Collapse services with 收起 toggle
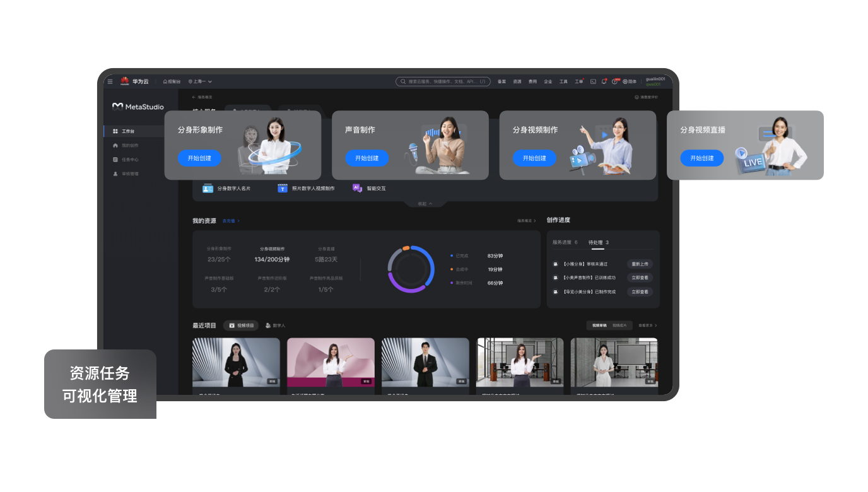The height and width of the screenshot is (492, 868). tap(425, 204)
